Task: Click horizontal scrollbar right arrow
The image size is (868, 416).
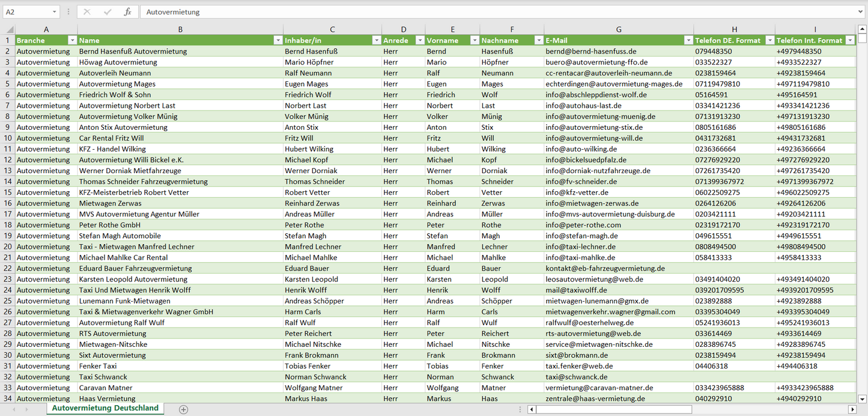Action: [x=852, y=409]
